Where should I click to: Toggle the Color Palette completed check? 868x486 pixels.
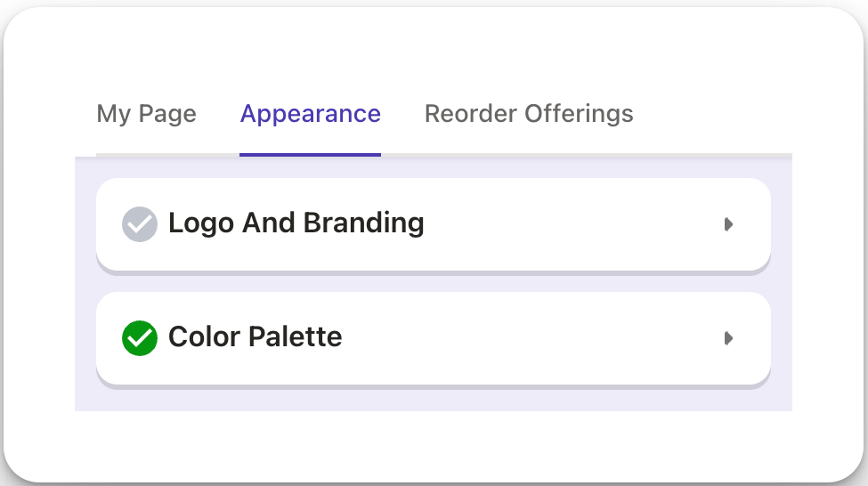tap(140, 338)
